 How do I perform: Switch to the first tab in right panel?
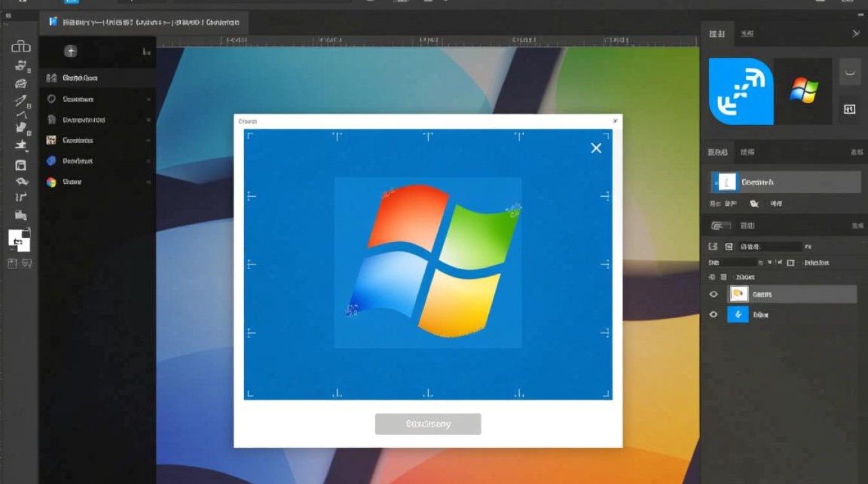(x=717, y=34)
